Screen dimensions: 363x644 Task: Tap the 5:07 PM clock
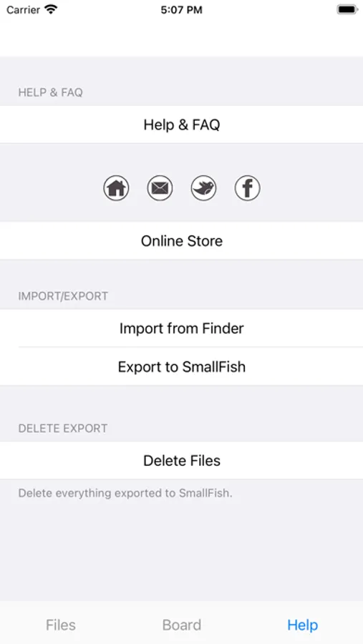tap(181, 10)
